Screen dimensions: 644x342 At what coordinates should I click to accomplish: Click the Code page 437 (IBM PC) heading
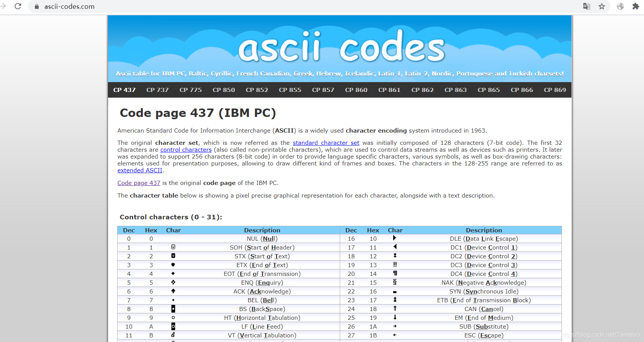click(x=198, y=113)
